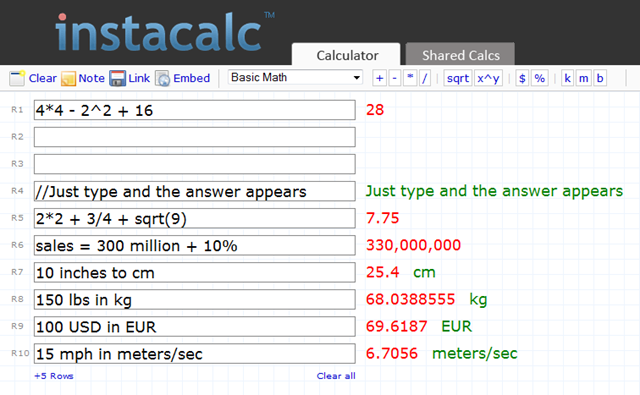The height and width of the screenshot is (395, 640).
Task: Click the result 69.6187
Action: [397, 326]
